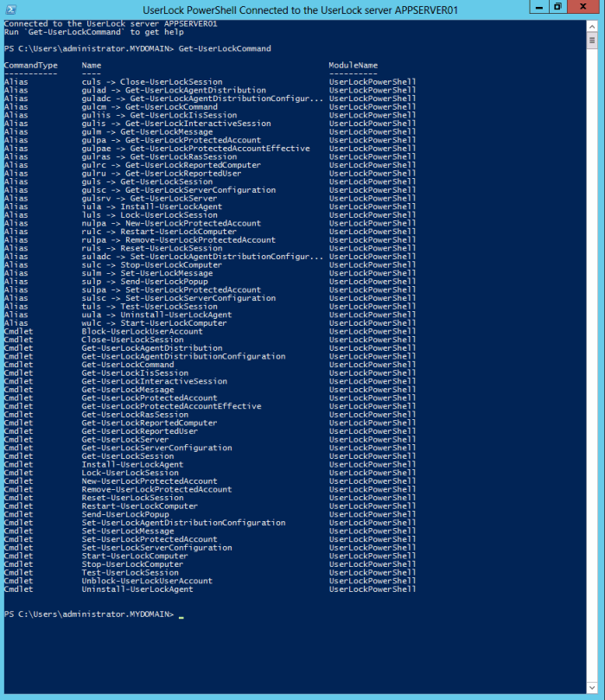This screenshot has width=605, height=700.
Task: Click the 'Get-UserLockServerConfiguration' cmdlet name
Action: (x=156, y=449)
